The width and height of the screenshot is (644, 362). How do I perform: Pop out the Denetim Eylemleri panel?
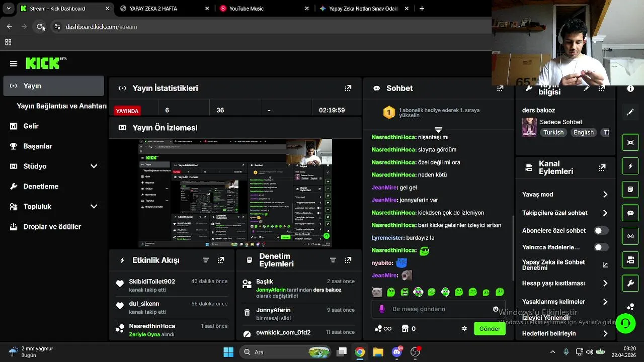pos(348,260)
